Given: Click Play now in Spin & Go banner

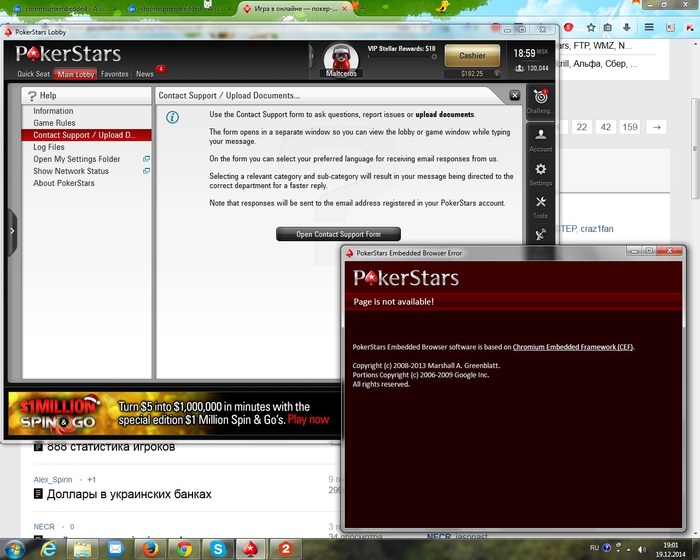Looking at the screenshot, I should (x=308, y=420).
